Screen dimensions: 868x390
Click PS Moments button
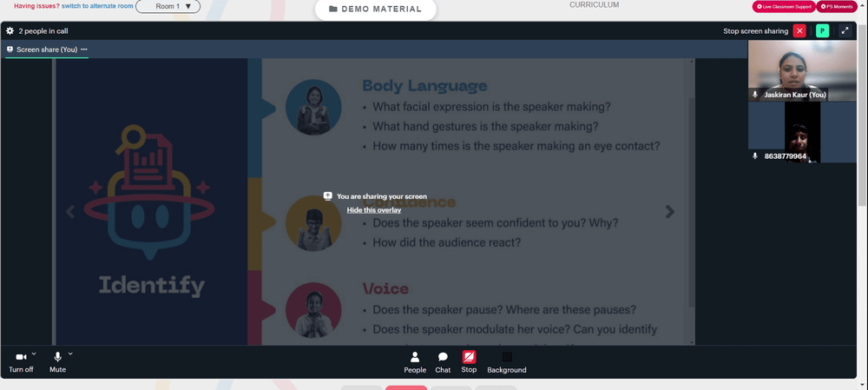point(837,7)
